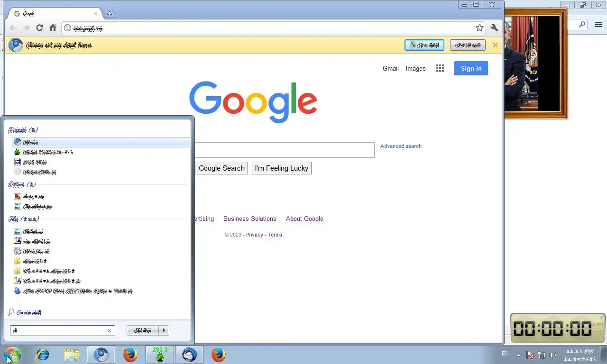Open Internet Explorer from taskbar
The image size is (607, 364).
43,355
